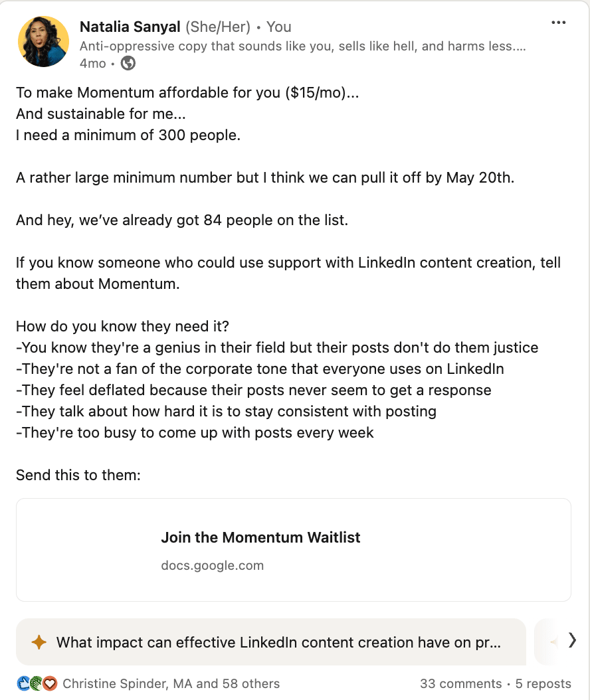Click the right chevron to see more questions
This screenshot has width=590, height=700.
click(571, 640)
